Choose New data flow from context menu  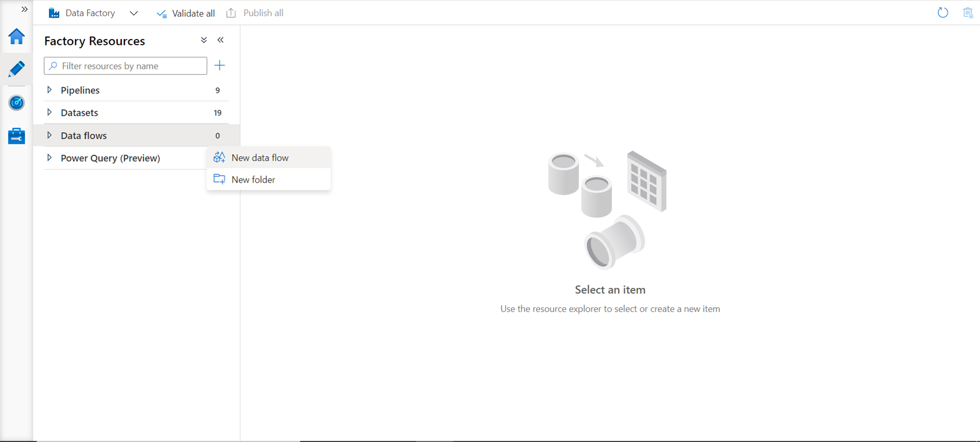[x=269, y=158]
